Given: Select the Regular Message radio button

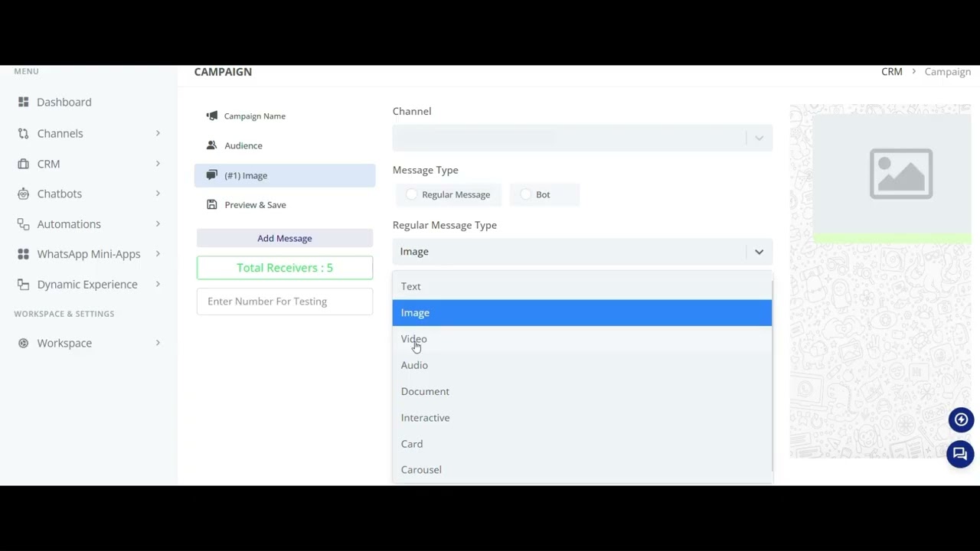Looking at the screenshot, I should (x=412, y=194).
